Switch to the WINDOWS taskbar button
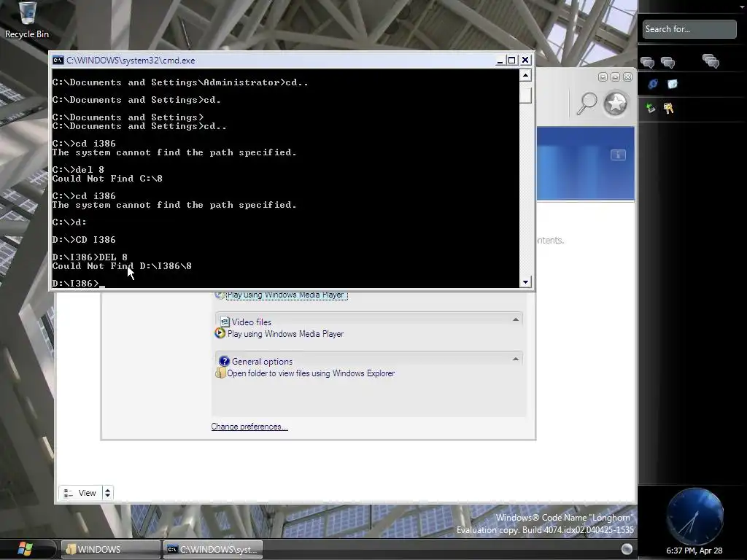The image size is (747, 560). (111, 549)
